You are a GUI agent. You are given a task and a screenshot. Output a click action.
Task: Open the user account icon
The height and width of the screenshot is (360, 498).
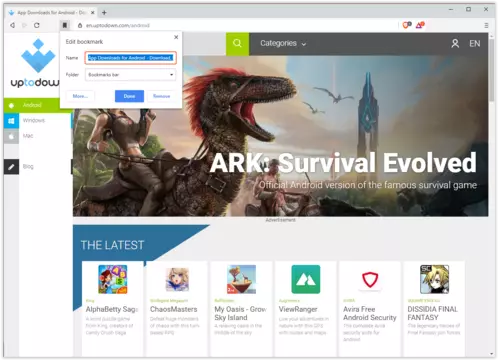pos(455,44)
